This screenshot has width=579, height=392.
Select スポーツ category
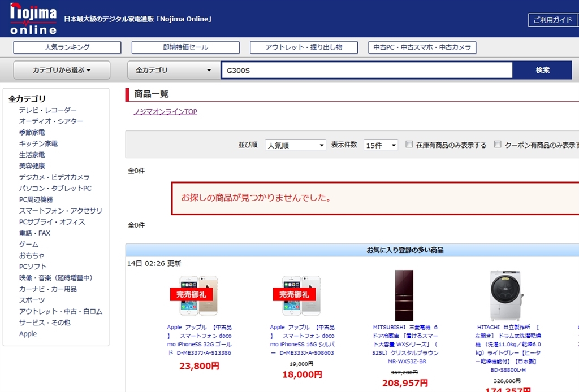point(32,300)
